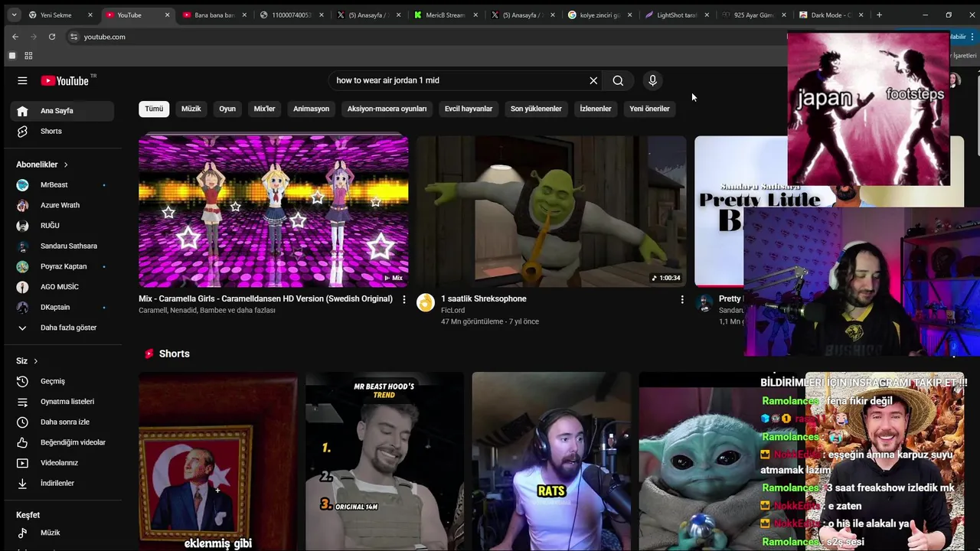
Task: Open the RATS short
Action: (551, 461)
